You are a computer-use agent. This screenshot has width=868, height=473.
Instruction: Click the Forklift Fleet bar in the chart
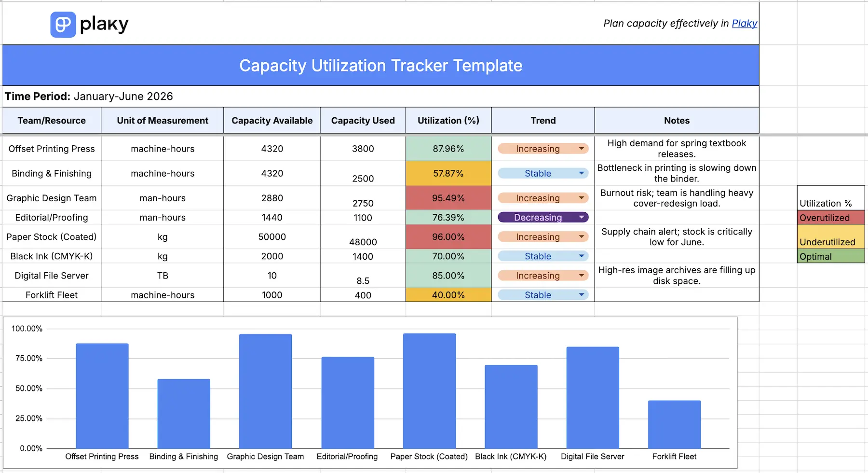click(674, 424)
